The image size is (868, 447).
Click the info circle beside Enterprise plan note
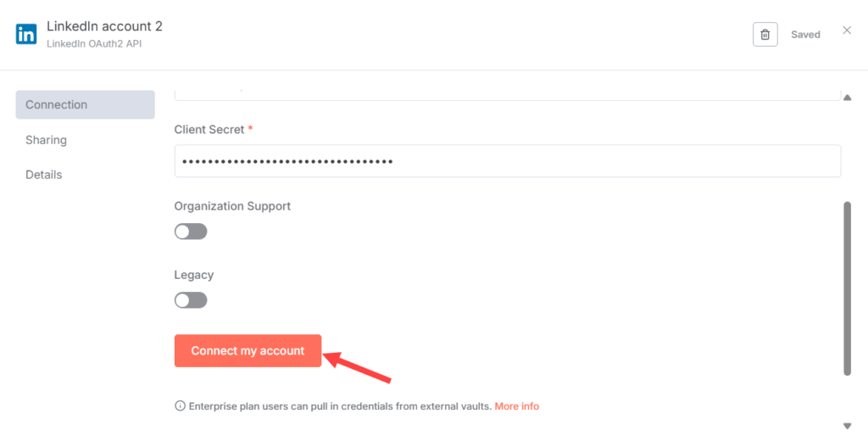[180, 406]
